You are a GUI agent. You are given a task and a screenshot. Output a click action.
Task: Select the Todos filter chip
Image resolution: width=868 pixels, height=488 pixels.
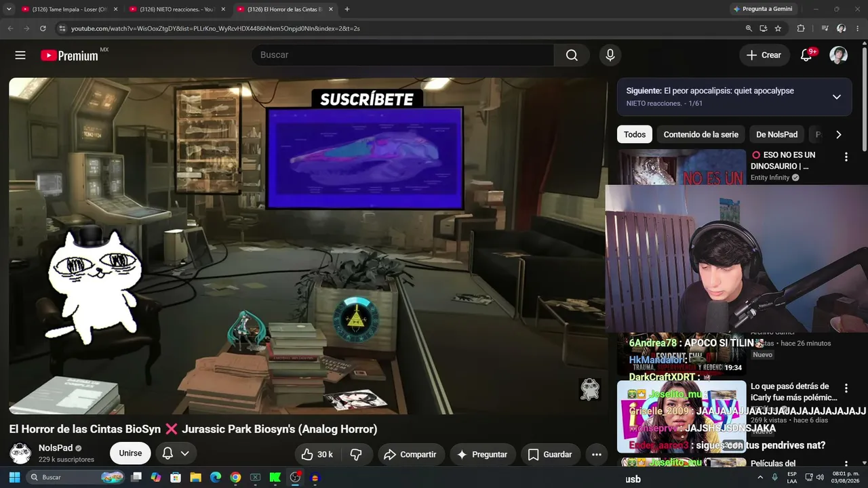tap(635, 135)
